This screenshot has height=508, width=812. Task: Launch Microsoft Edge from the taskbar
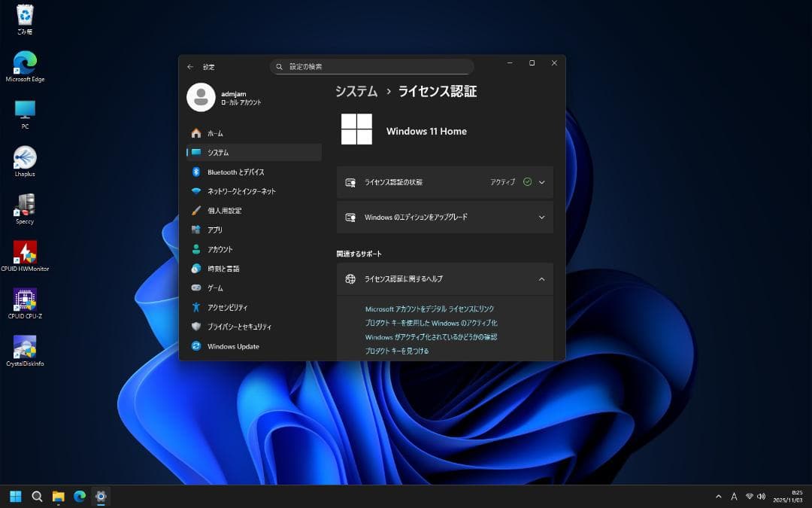(x=78, y=496)
